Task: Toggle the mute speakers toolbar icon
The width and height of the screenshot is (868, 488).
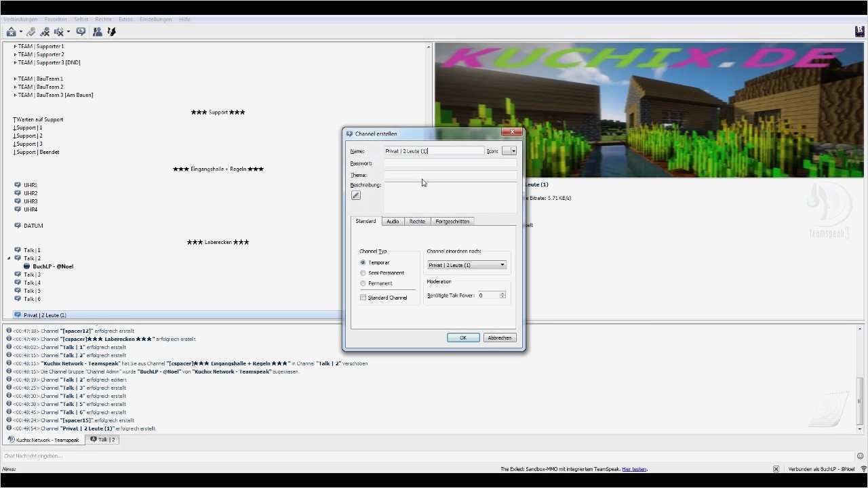Action: [x=58, y=32]
